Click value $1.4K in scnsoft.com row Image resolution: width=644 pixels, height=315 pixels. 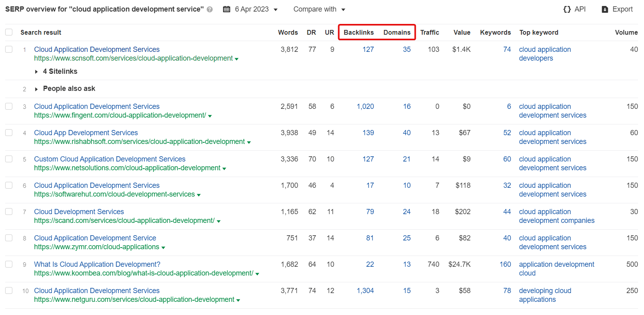point(461,49)
